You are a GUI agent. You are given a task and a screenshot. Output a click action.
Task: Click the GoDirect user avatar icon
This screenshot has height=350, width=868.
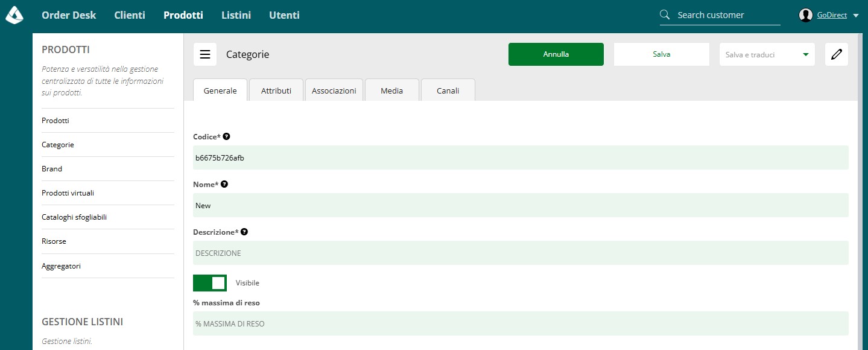[805, 15]
